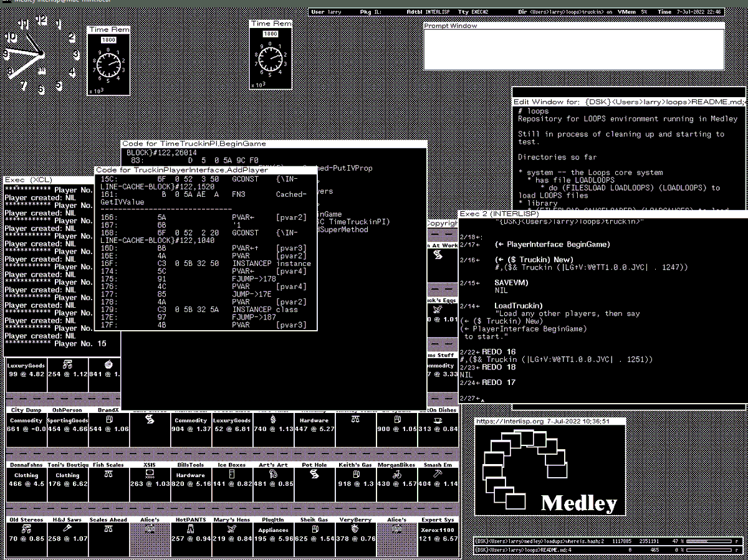Select the Keith's Gas pump icon

(355, 474)
